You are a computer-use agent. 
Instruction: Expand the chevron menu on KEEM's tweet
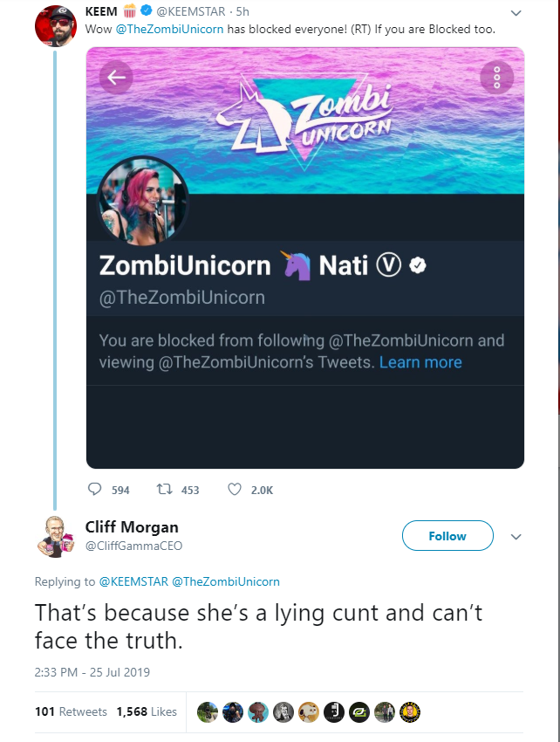pos(516,13)
